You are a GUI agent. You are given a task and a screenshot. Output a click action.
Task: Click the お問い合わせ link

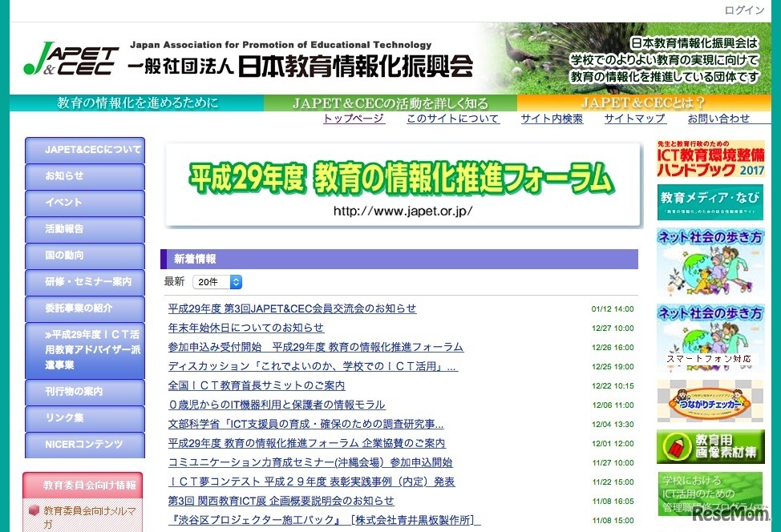[720, 118]
